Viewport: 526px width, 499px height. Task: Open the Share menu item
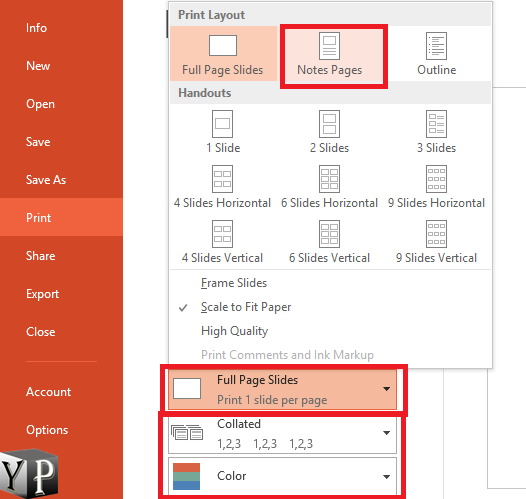(x=61, y=256)
